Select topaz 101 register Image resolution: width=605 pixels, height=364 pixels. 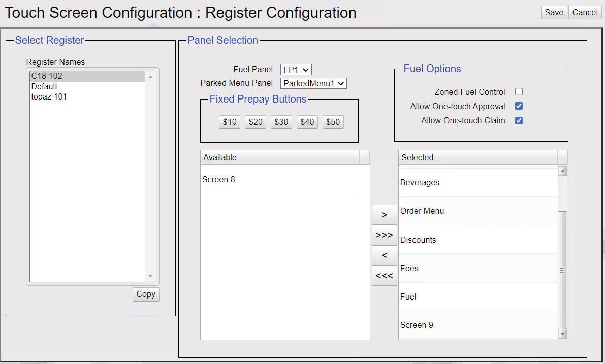(87, 97)
